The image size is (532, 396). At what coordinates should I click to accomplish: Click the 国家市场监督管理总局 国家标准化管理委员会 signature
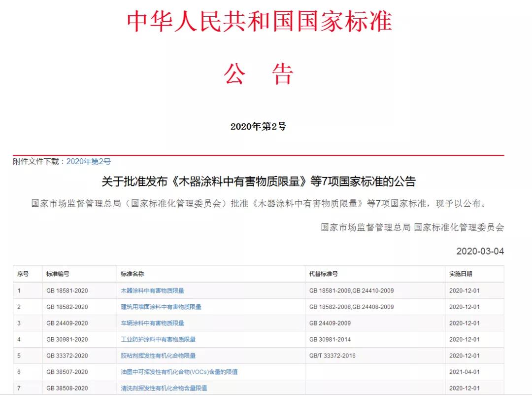pos(412,227)
